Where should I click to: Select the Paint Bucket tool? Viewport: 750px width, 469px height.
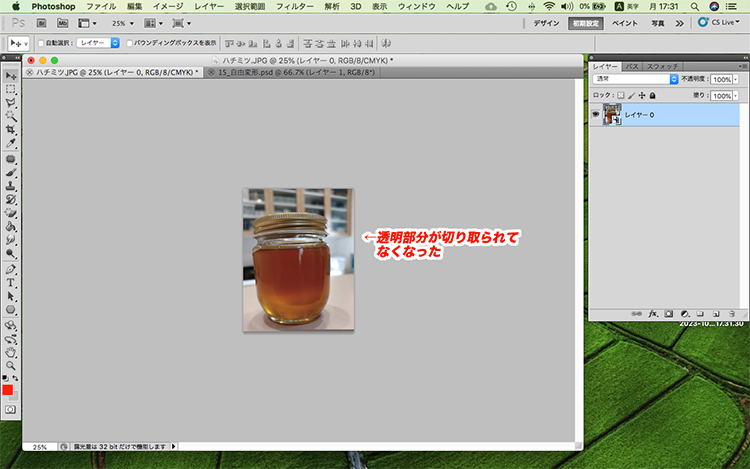tap(11, 226)
